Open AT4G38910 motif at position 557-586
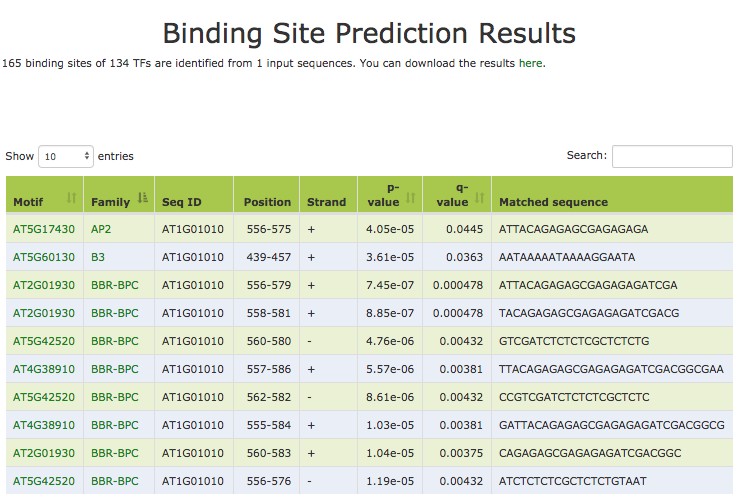743x498 pixels. [x=44, y=369]
